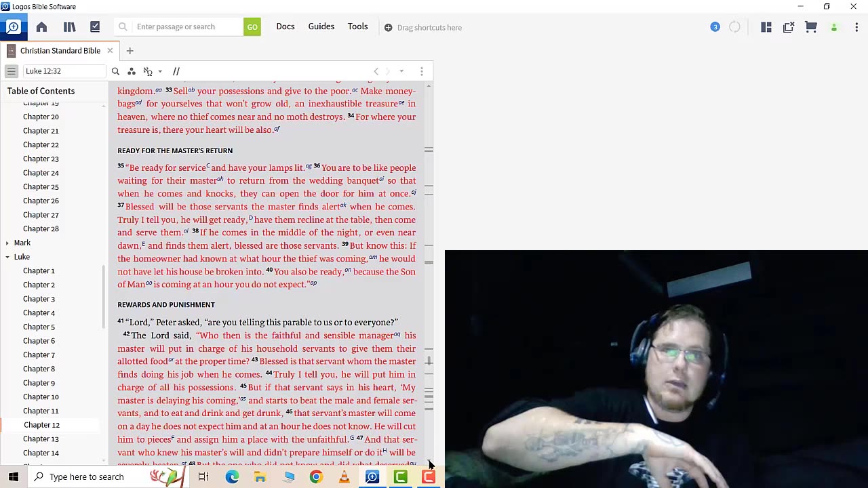868x488 pixels.
Task: Select Chapter 28 in contents
Action: [41, 228]
